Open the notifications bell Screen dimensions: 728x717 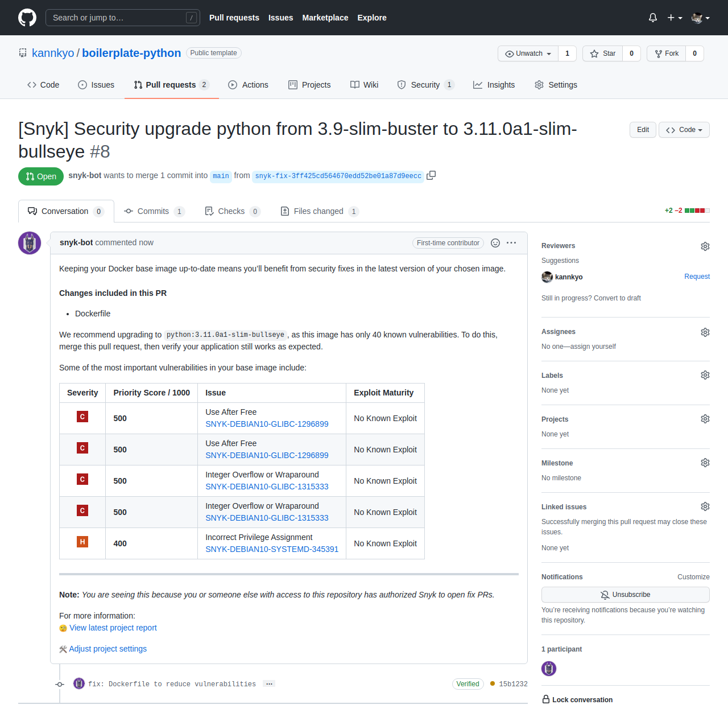point(653,18)
